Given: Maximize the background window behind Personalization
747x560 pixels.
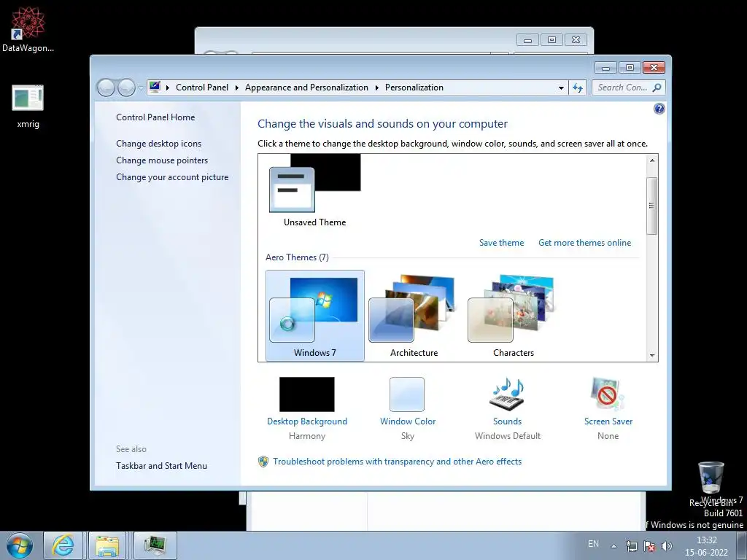Looking at the screenshot, I should click(551, 40).
